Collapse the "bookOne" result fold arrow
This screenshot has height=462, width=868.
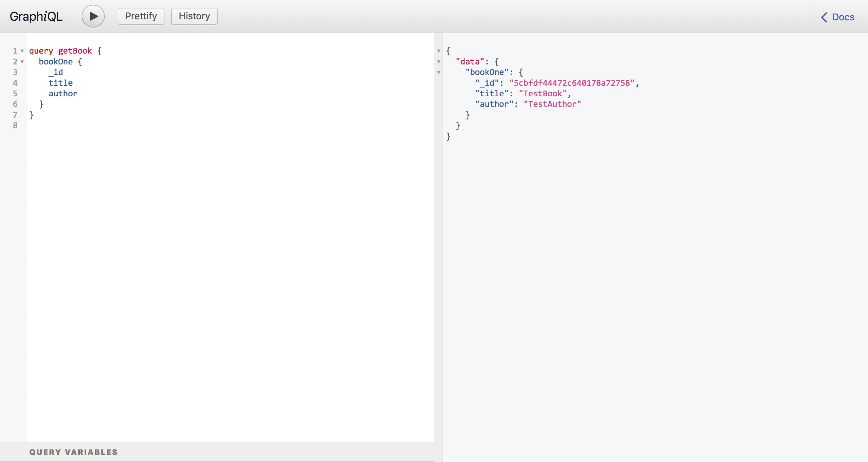(x=439, y=72)
